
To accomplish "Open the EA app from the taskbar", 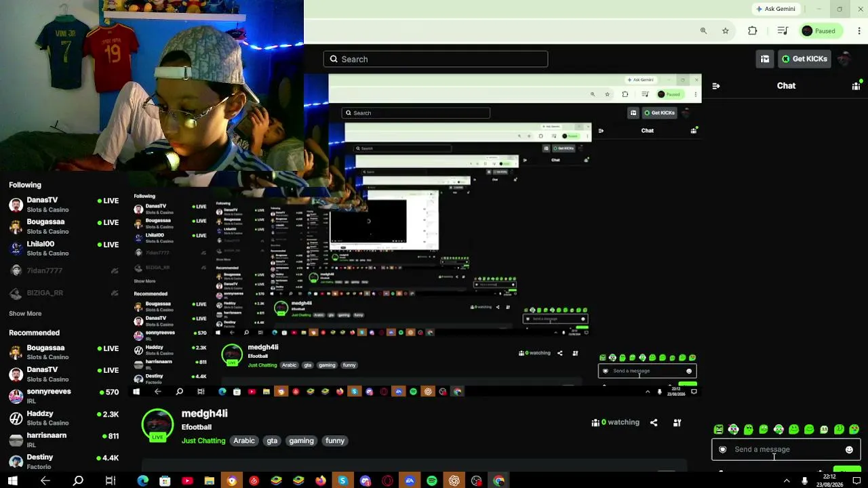I will [410, 481].
